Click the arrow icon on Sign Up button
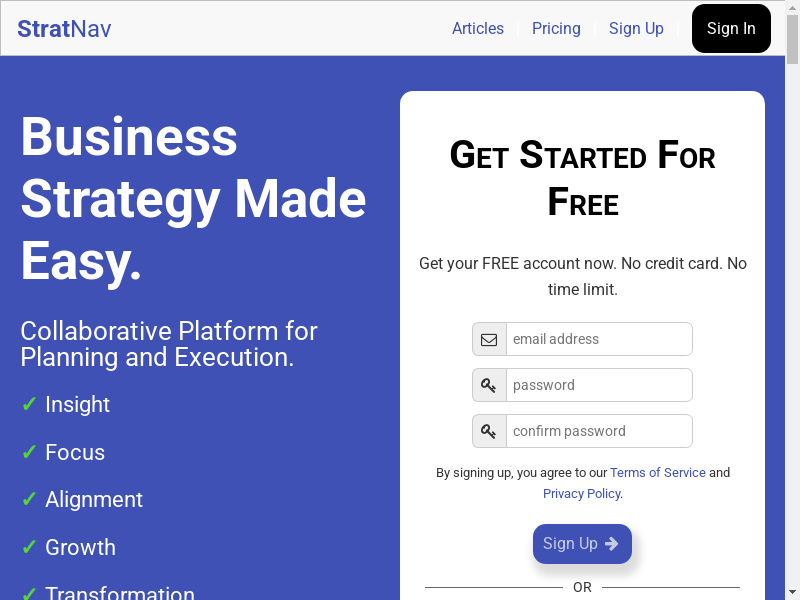Image resolution: width=800 pixels, height=600 pixels. (612, 544)
